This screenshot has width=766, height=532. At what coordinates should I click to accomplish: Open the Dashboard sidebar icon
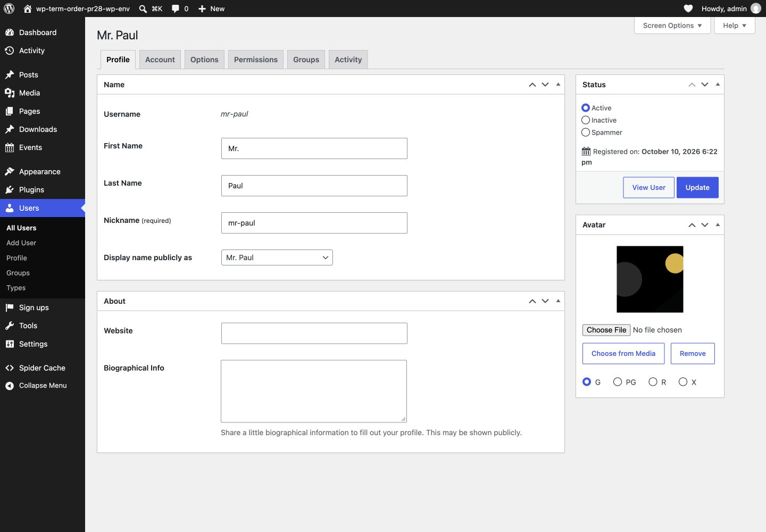(10, 32)
